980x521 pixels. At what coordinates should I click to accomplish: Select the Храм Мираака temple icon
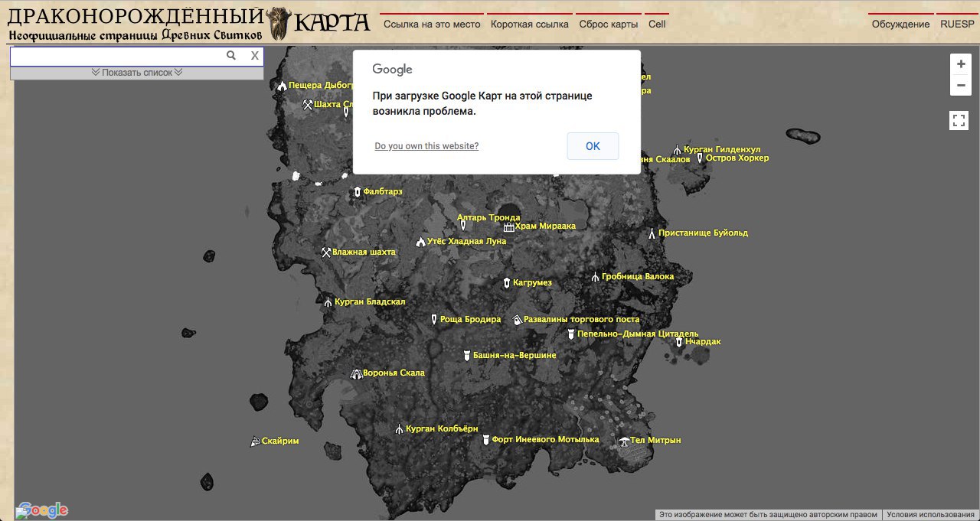pos(509,226)
